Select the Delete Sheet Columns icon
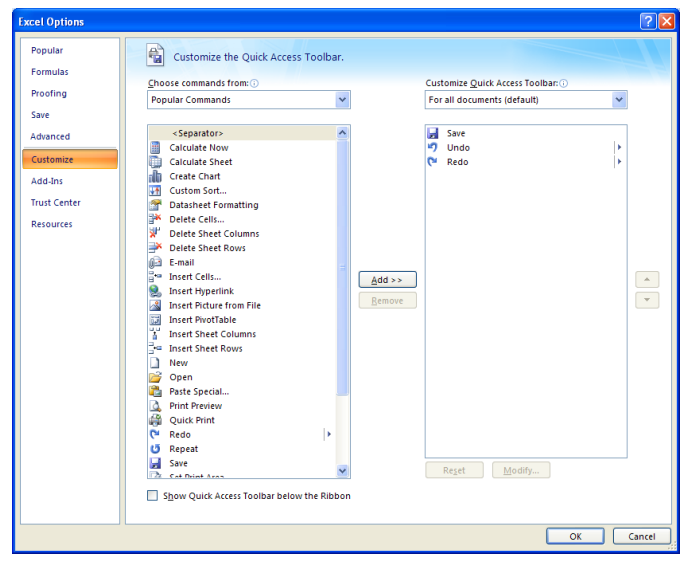 pyautogui.click(x=155, y=234)
